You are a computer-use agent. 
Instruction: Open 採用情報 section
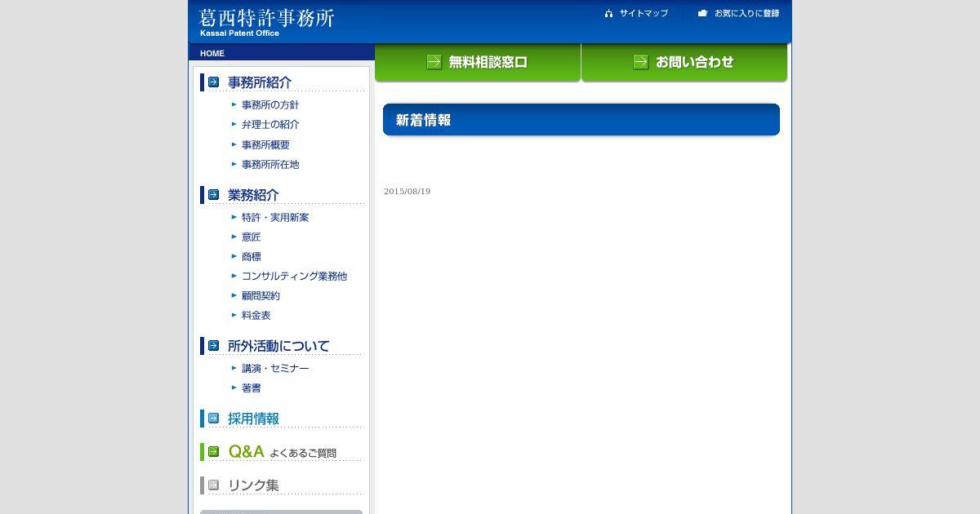tap(253, 419)
